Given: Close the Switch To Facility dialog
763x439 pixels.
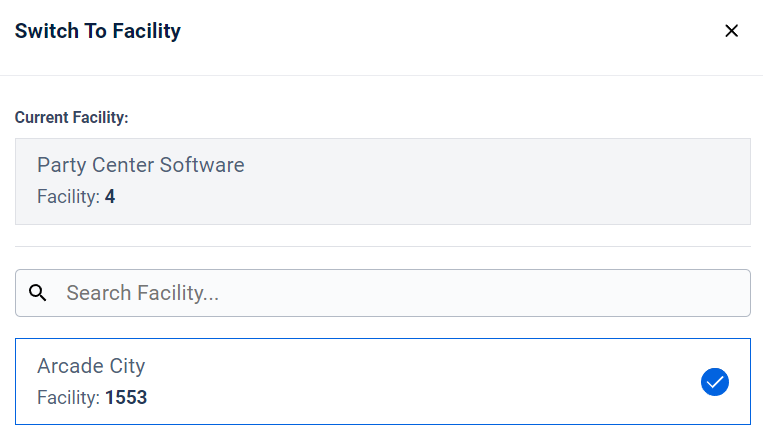Looking at the screenshot, I should [x=731, y=31].
